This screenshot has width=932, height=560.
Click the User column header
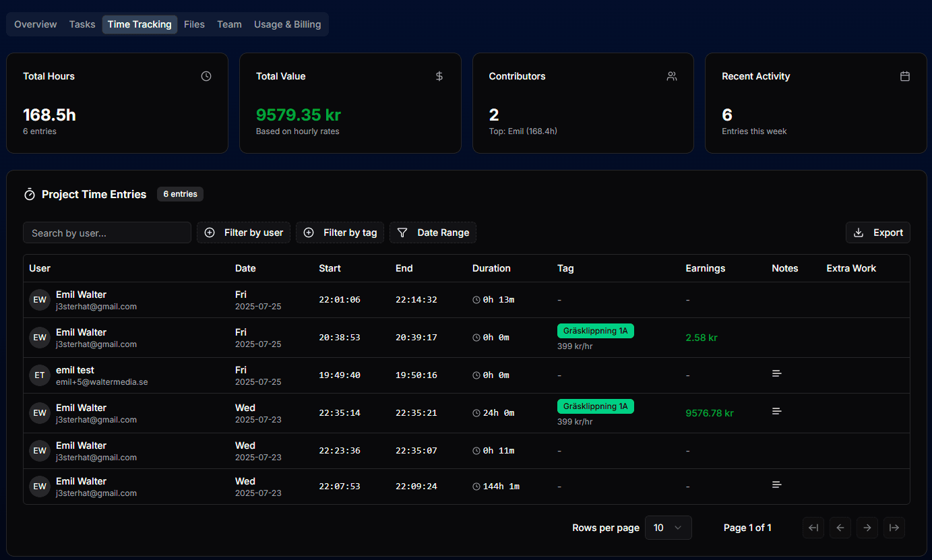click(x=40, y=268)
